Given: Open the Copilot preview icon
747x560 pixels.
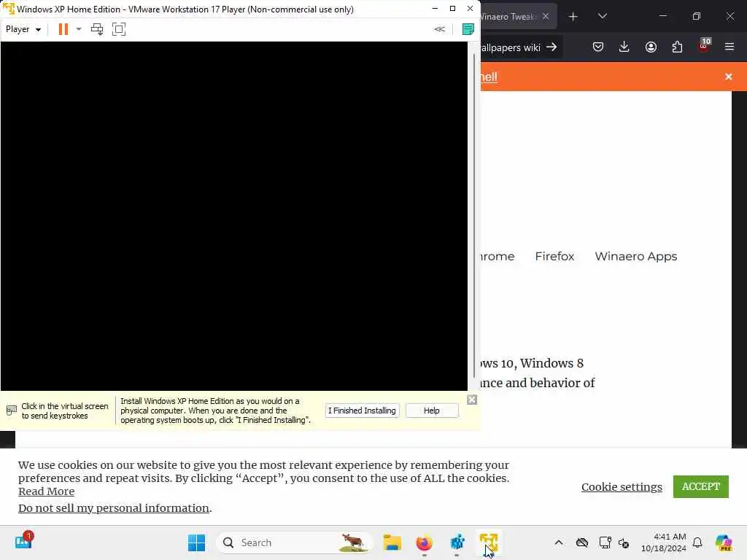Looking at the screenshot, I should pyautogui.click(x=723, y=542).
